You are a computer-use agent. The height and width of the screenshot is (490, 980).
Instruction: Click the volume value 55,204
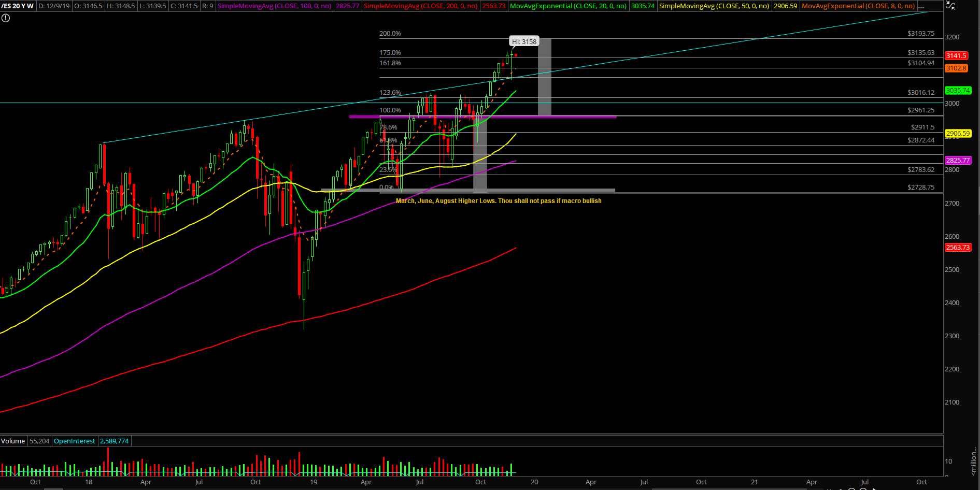coord(39,441)
